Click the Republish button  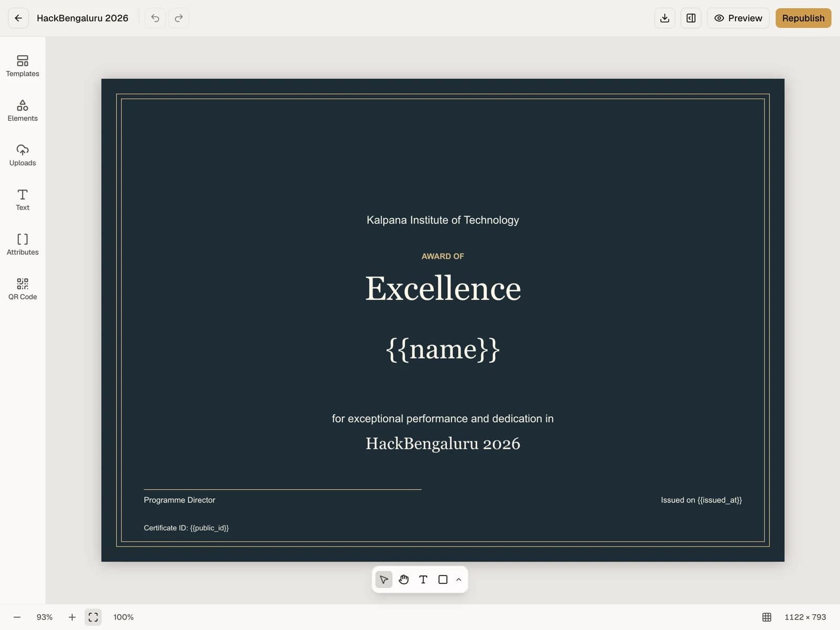(x=803, y=18)
